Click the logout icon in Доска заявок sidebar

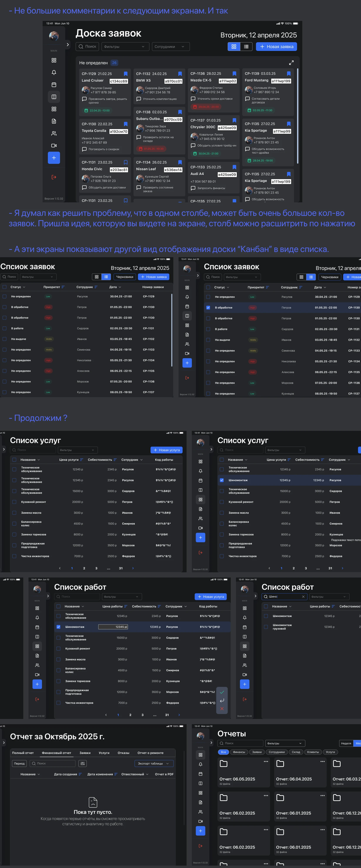[x=54, y=177]
